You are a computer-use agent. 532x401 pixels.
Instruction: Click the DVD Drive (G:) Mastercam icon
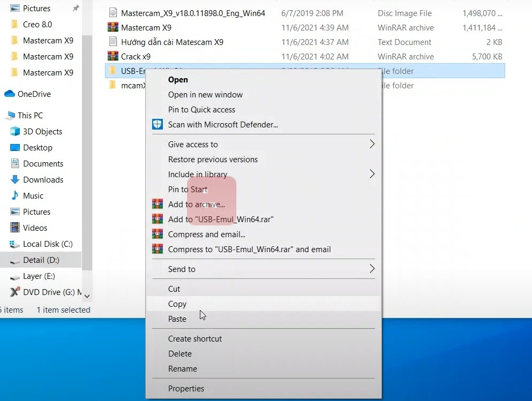tap(15, 292)
